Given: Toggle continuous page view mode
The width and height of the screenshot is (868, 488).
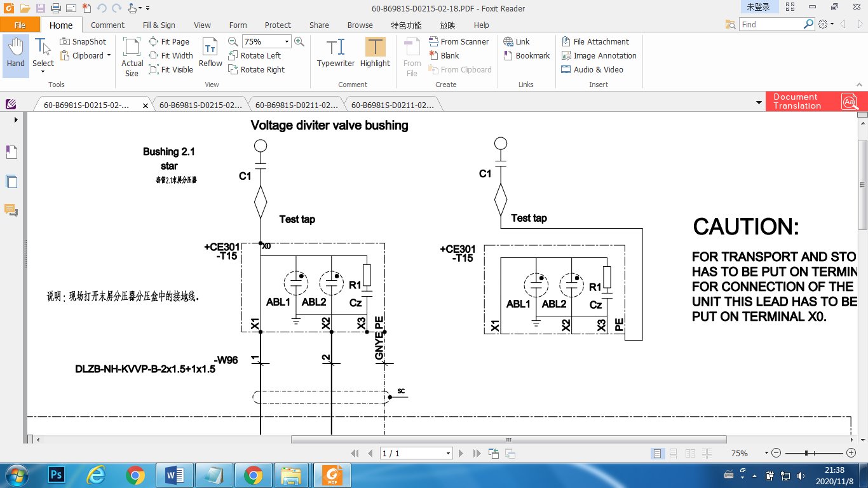Looking at the screenshot, I should click(673, 453).
